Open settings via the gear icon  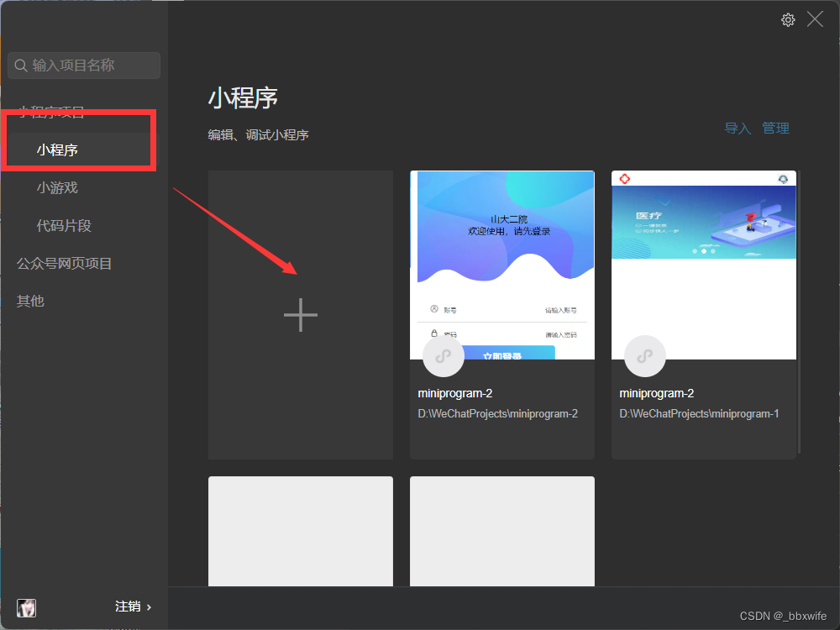point(788,20)
